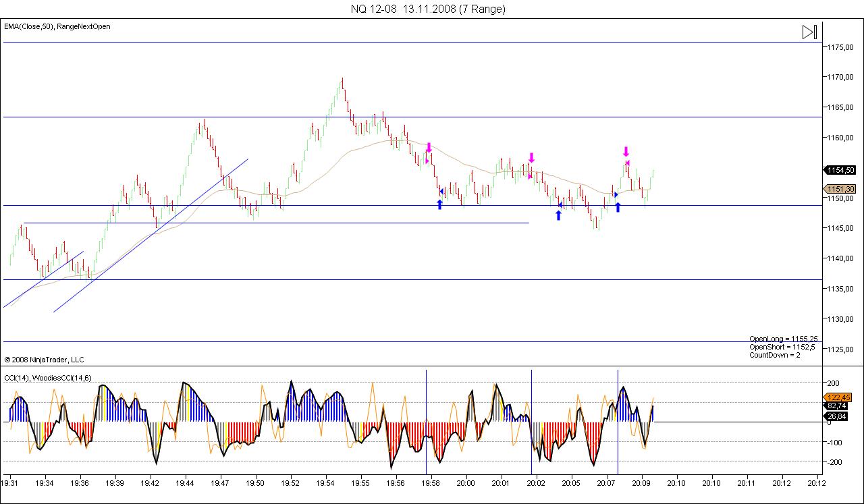Click the 1125,00 price axis label

tap(842, 349)
